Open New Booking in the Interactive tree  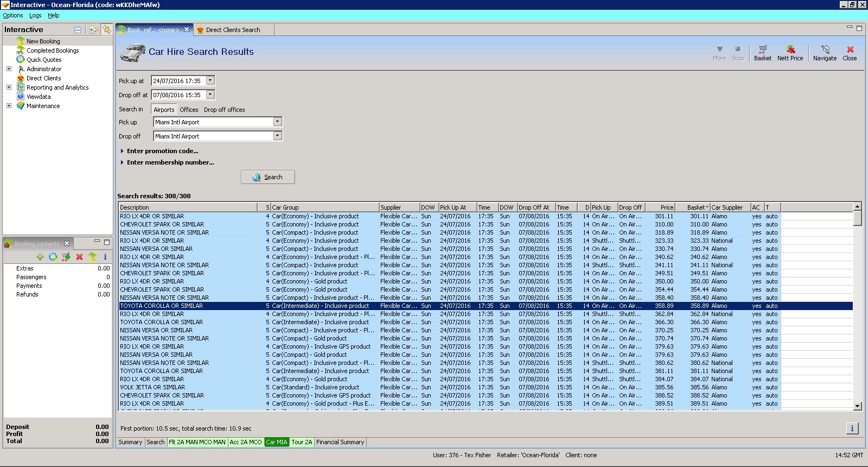[43, 41]
